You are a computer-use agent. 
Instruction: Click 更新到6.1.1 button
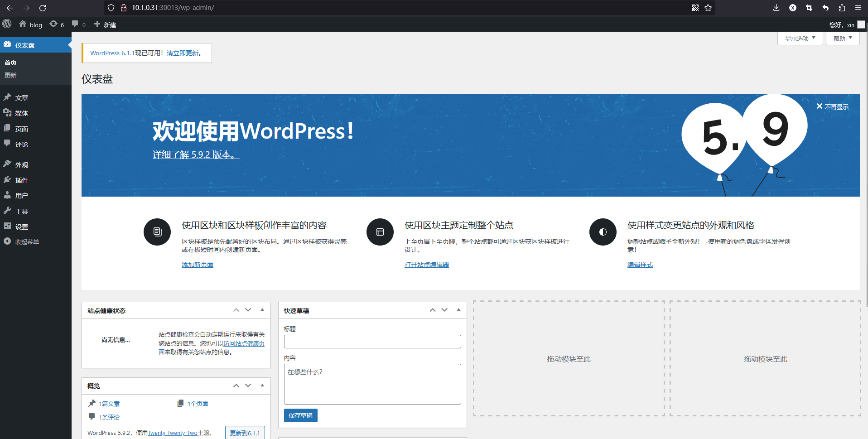(x=245, y=433)
